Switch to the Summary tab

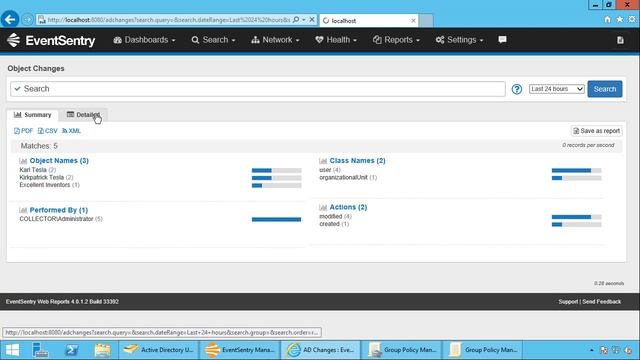[33, 115]
